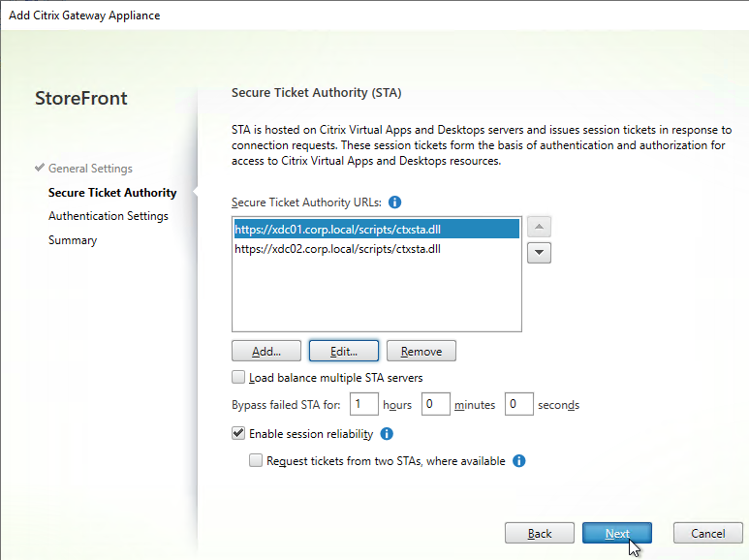The width and height of the screenshot is (749, 560).
Task: Go to General Settings wizard step
Action: [x=90, y=169]
